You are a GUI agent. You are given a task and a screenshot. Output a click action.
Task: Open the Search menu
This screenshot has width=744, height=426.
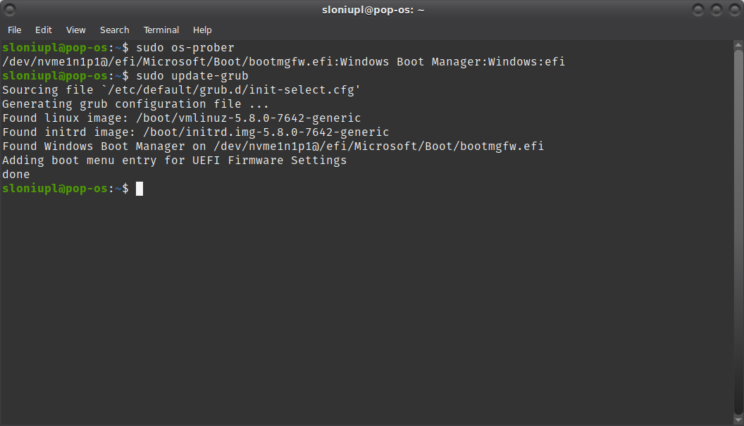click(x=114, y=30)
